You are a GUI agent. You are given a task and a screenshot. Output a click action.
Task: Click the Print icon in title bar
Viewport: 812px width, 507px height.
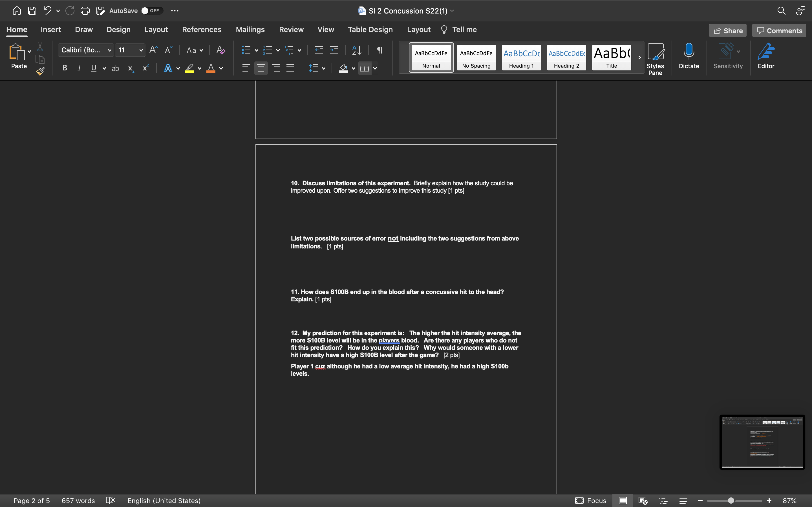[85, 11]
